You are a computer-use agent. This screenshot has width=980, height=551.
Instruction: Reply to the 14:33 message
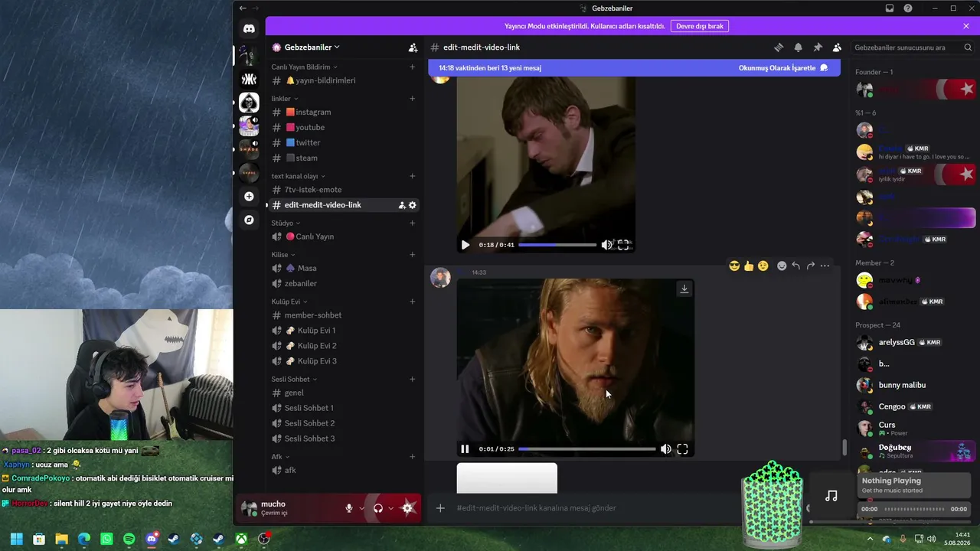click(x=796, y=266)
